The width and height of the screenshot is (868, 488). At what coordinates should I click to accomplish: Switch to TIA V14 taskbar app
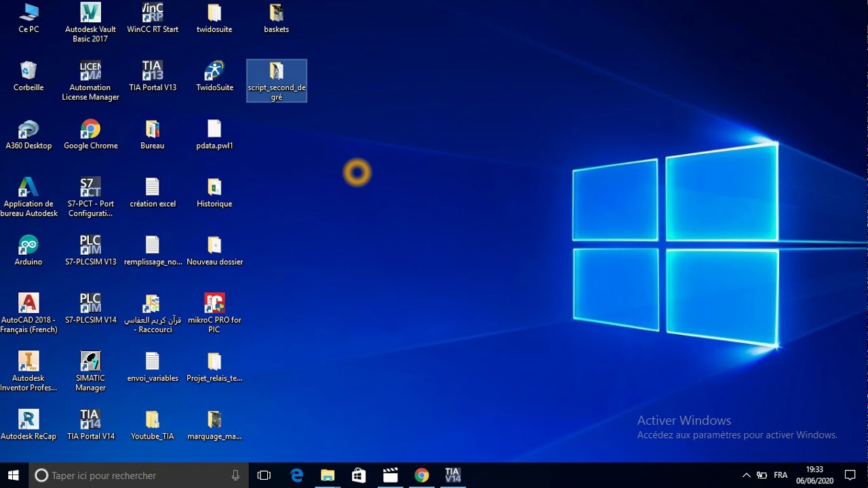click(453, 475)
